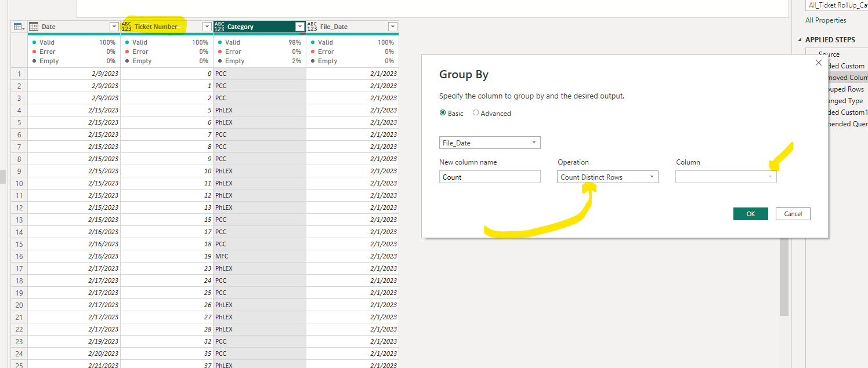Screen dimensions: 868x368
Task: Select the File_Date column header
Action: 353,27
